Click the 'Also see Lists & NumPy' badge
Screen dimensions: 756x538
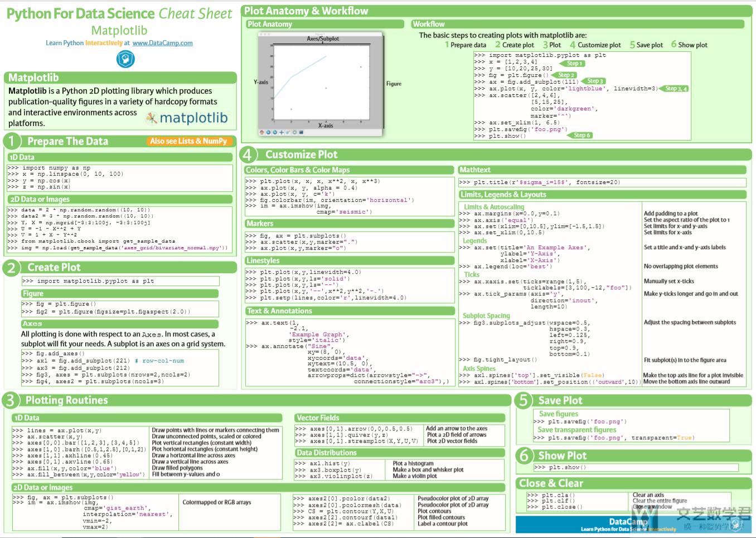click(188, 141)
